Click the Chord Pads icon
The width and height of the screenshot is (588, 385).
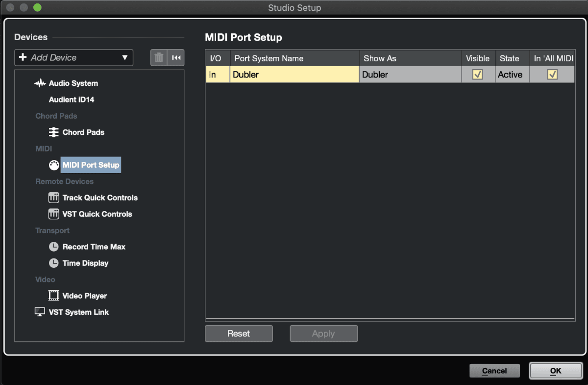(x=54, y=132)
